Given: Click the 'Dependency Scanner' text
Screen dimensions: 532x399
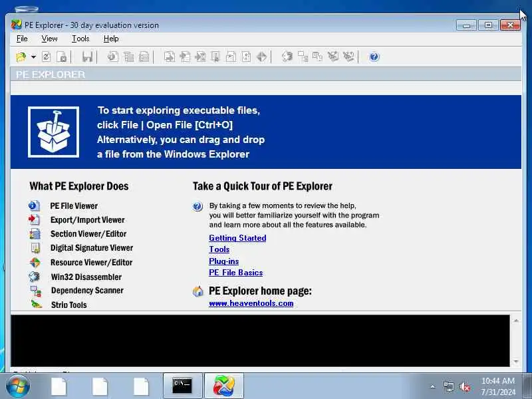Looking at the screenshot, I should pyautogui.click(x=87, y=291).
